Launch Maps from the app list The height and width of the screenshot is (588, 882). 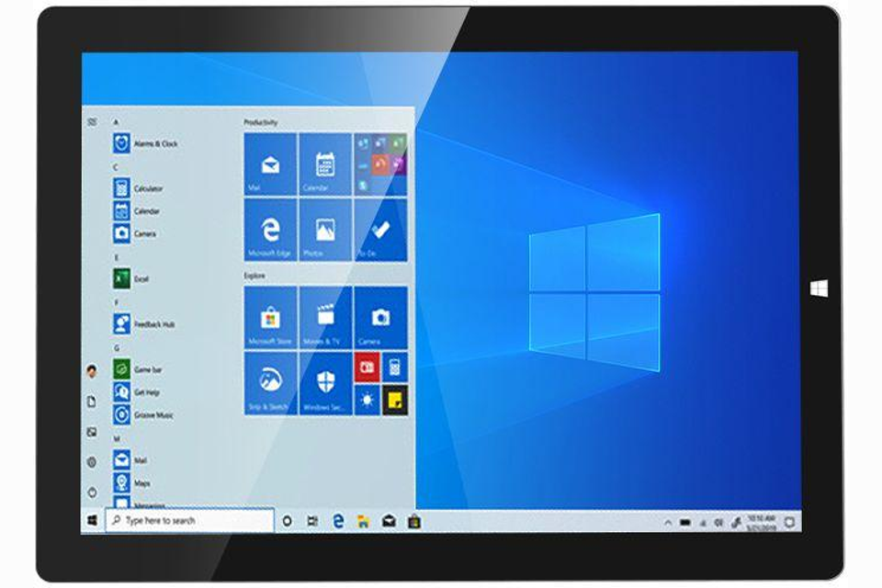(x=131, y=482)
